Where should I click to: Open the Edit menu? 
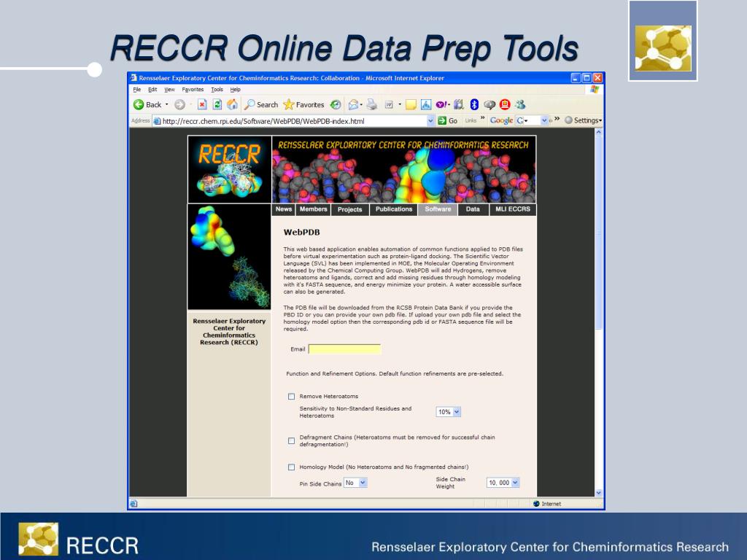tap(152, 90)
